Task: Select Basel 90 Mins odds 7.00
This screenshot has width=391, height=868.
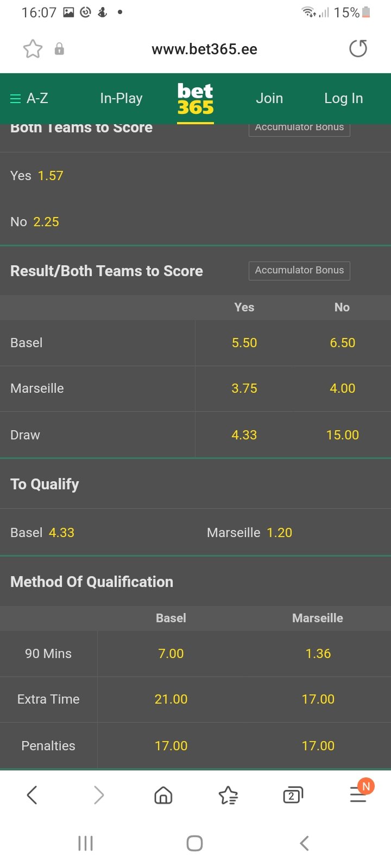Action: [x=171, y=654]
